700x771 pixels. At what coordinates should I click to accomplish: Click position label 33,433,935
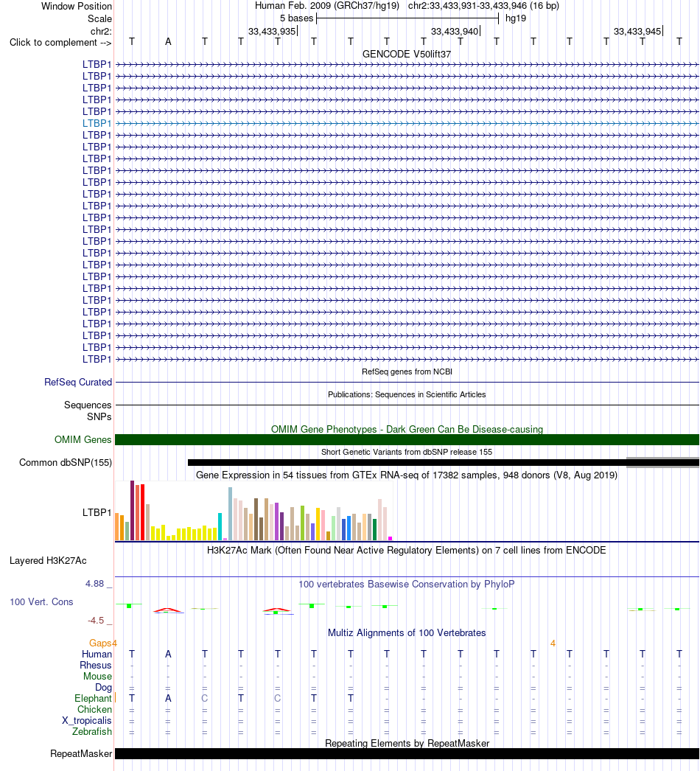pyautogui.click(x=272, y=32)
